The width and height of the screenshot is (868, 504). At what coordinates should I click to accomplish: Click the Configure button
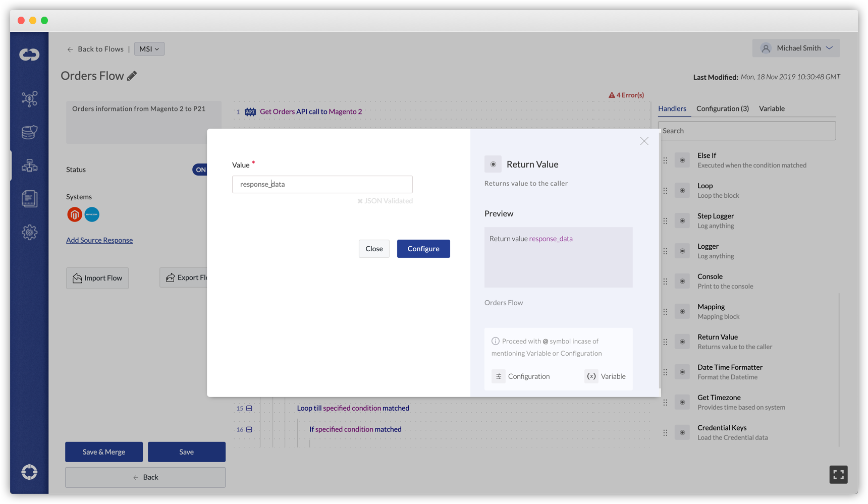423,249
